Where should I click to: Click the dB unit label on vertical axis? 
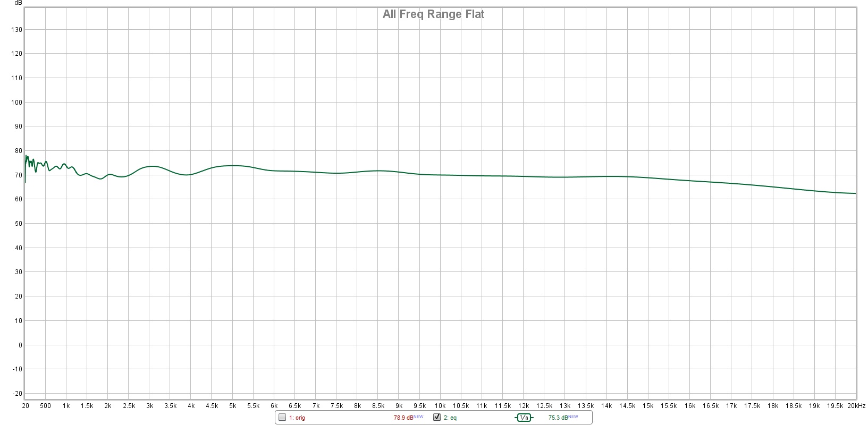coord(19,3)
